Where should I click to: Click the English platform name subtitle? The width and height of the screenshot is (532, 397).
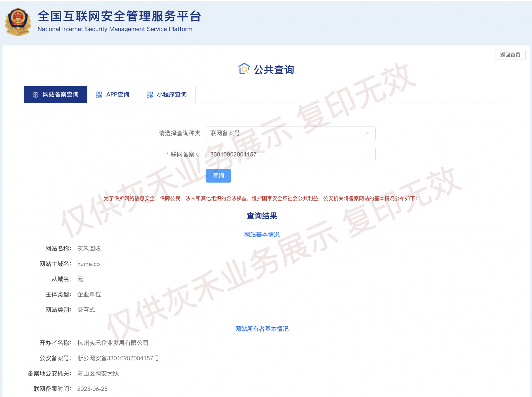click(x=115, y=29)
